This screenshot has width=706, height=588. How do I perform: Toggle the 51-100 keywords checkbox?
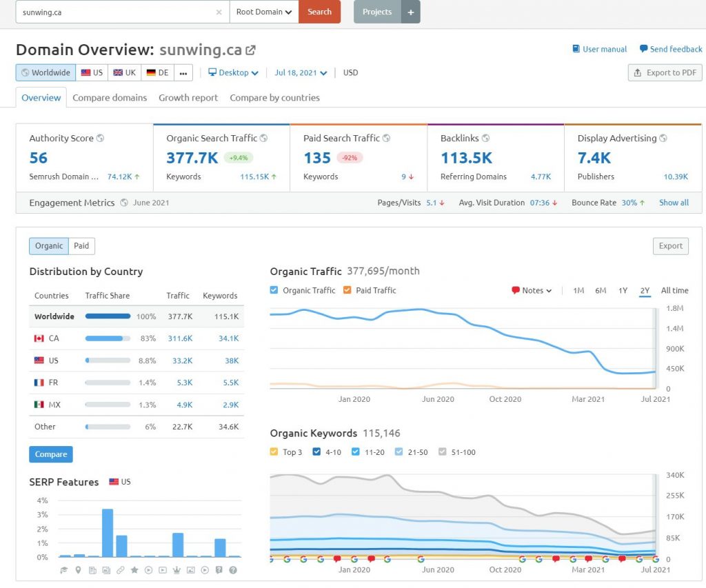442,452
